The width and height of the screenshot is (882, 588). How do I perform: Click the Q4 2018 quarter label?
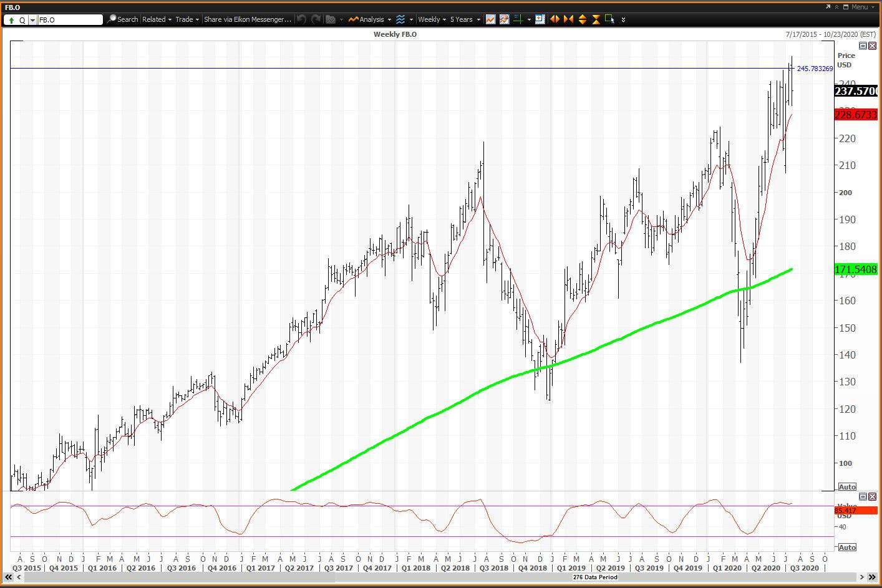coord(532,568)
